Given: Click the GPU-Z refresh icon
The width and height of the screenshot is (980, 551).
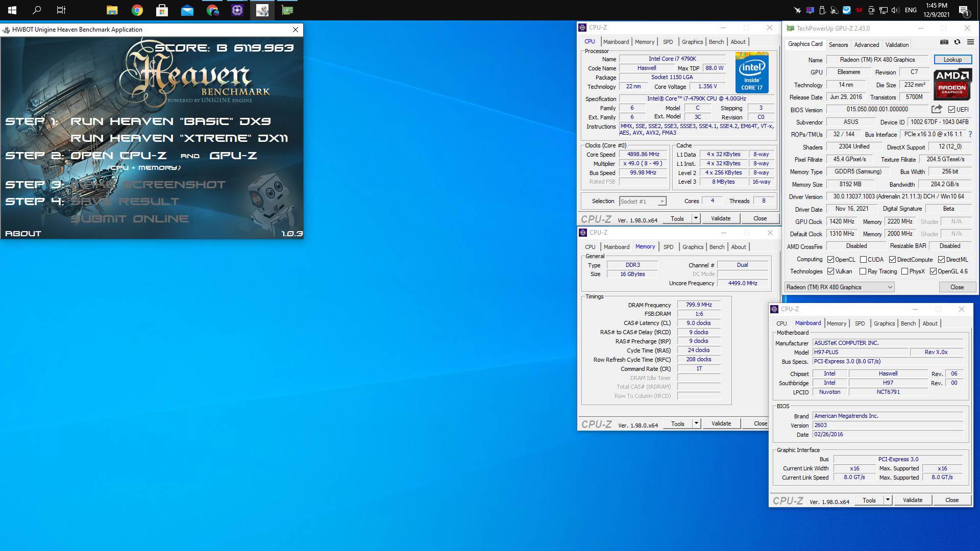Looking at the screenshot, I should 957,42.
